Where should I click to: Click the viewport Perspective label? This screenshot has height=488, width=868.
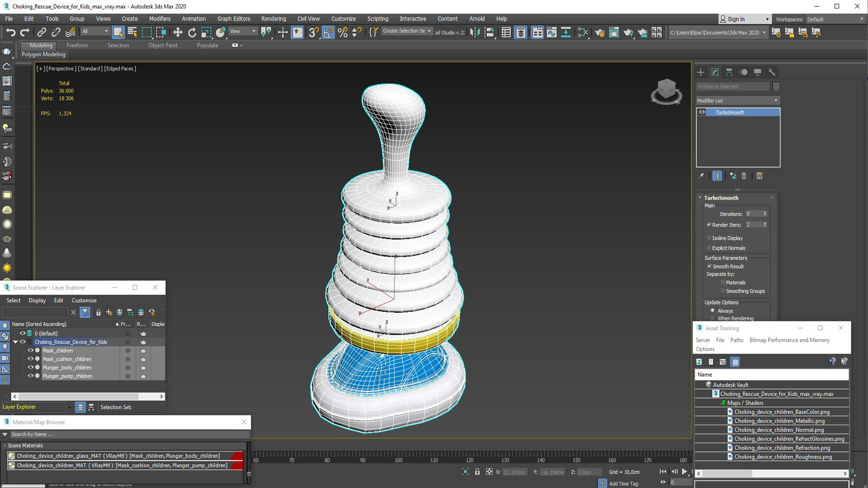[61, 69]
